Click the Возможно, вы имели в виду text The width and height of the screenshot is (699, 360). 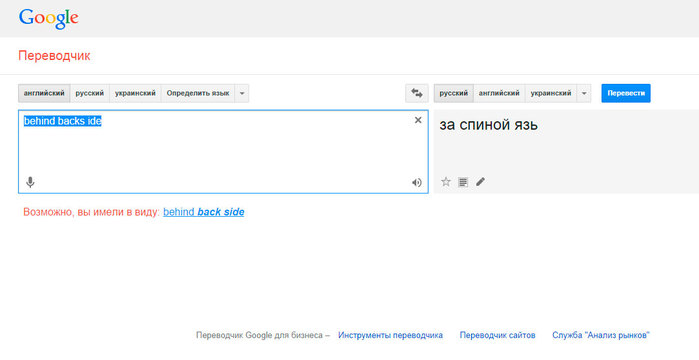91,212
